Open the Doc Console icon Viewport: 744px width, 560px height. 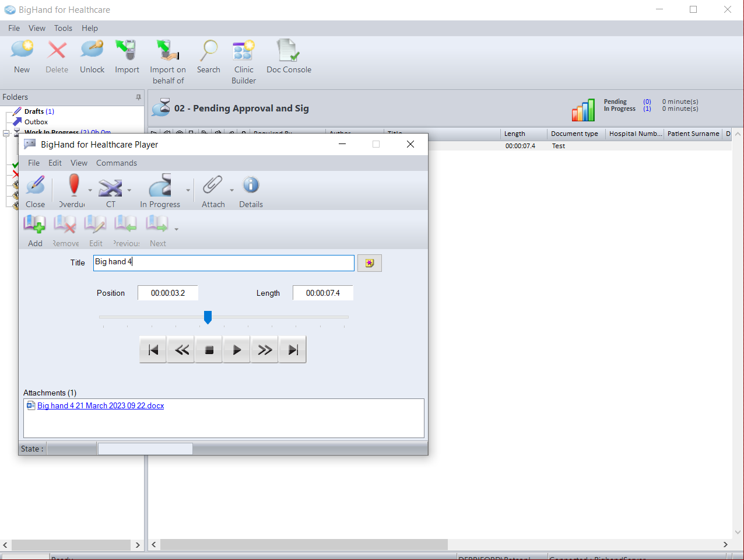coord(289,50)
